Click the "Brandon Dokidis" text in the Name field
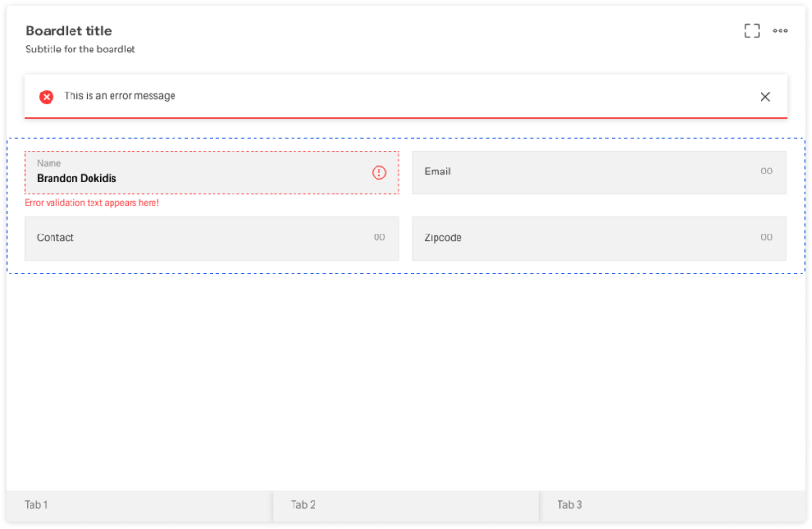The height and width of the screenshot is (529, 812). [x=76, y=178]
